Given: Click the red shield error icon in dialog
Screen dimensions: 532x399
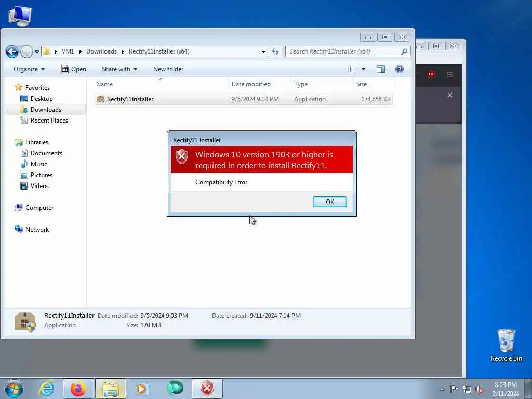Looking at the screenshot, I should coord(181,157).
